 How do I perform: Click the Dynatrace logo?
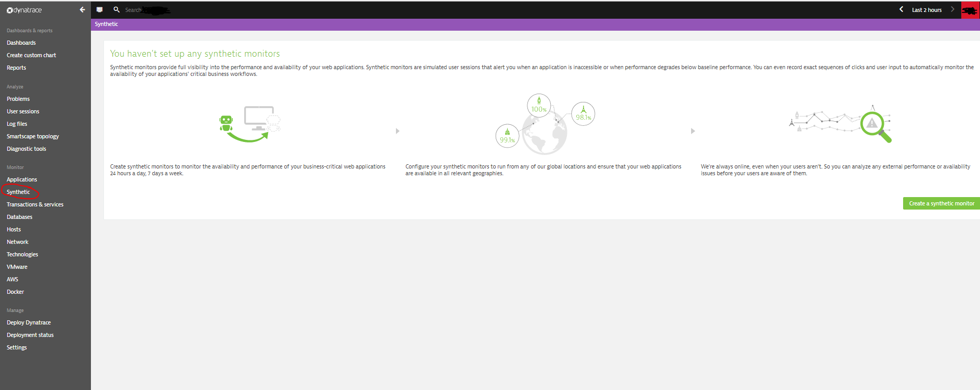point(24,10)
